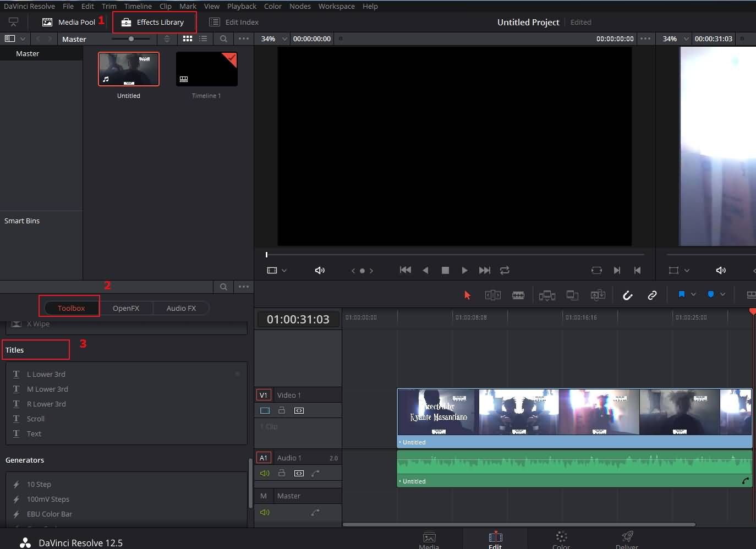
Task: Click the trim edit mode icon
Action: (492, 295)
